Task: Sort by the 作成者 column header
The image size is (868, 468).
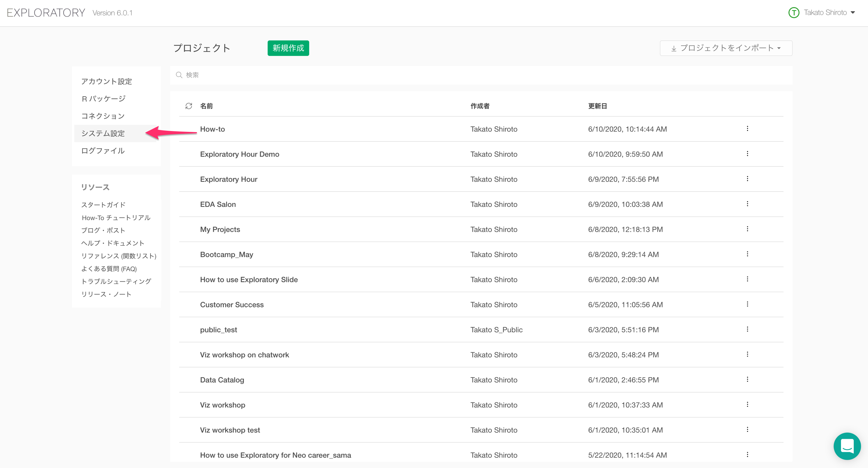Action: (x=480, y=106)
